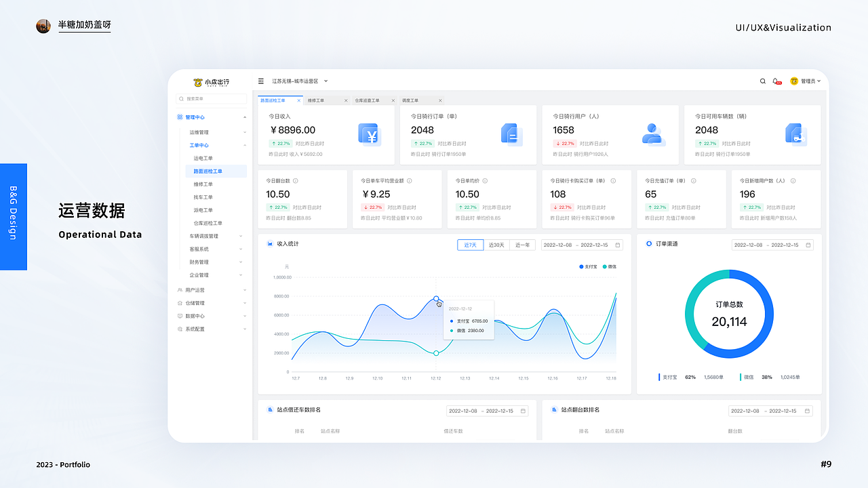Close the 仓库巡查工单 tab
This screenshot has height=488, width=868.
[393, 100]
